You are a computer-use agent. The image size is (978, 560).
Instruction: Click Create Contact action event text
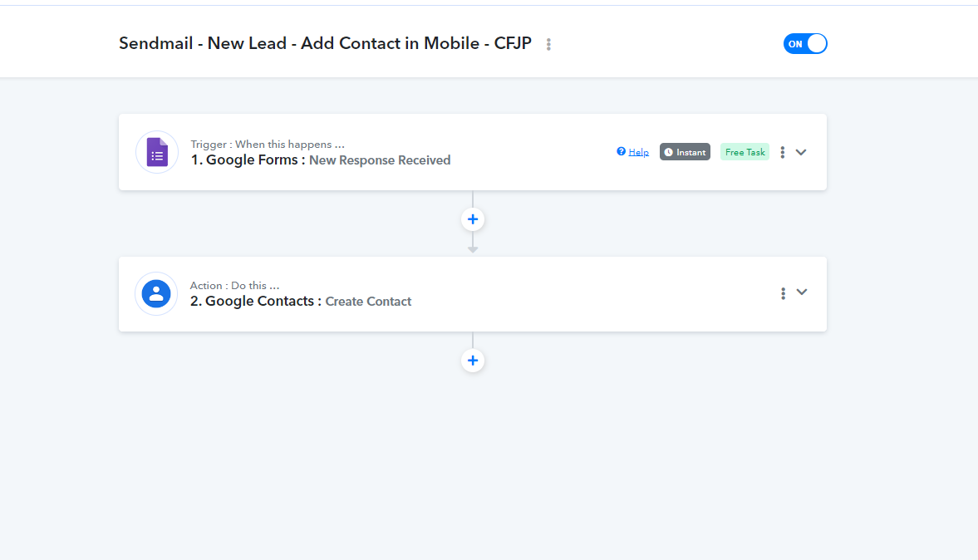point(368,302)
